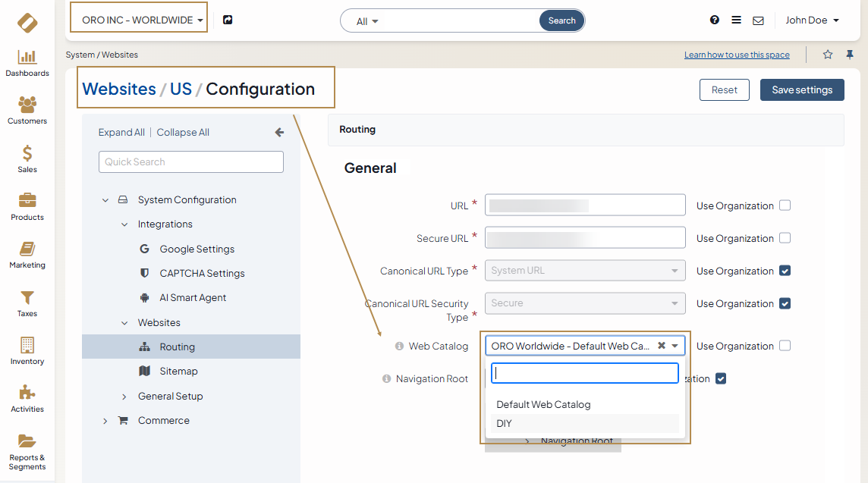The image size is (868, 483).
Task: Open the Dashboards sidebar icon
Action: pos(27,58)
